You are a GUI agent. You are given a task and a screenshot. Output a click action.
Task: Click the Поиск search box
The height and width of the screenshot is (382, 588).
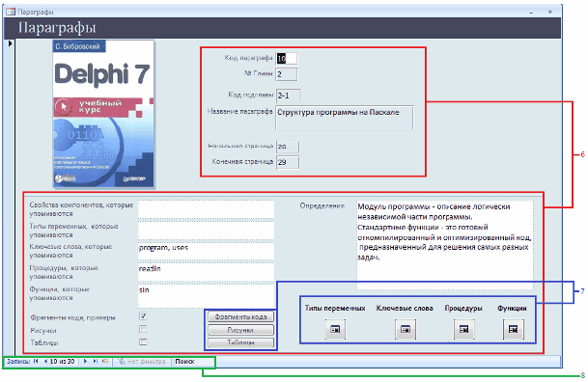tap(192, 362)
